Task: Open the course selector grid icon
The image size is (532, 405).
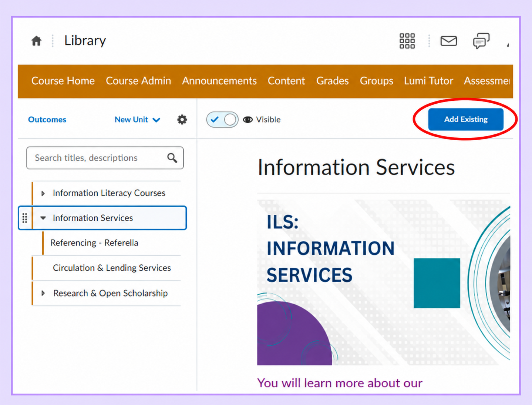Action: (x=407, y=41)
